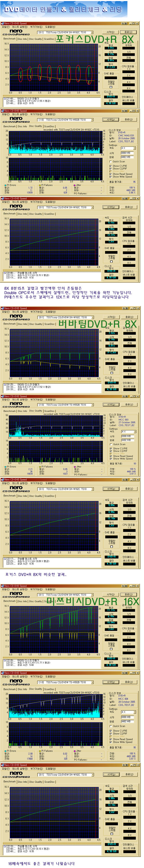Click 시작(S) button in the 7.55x average window
Screen dimensions: 144x868
tap(110, 32)
